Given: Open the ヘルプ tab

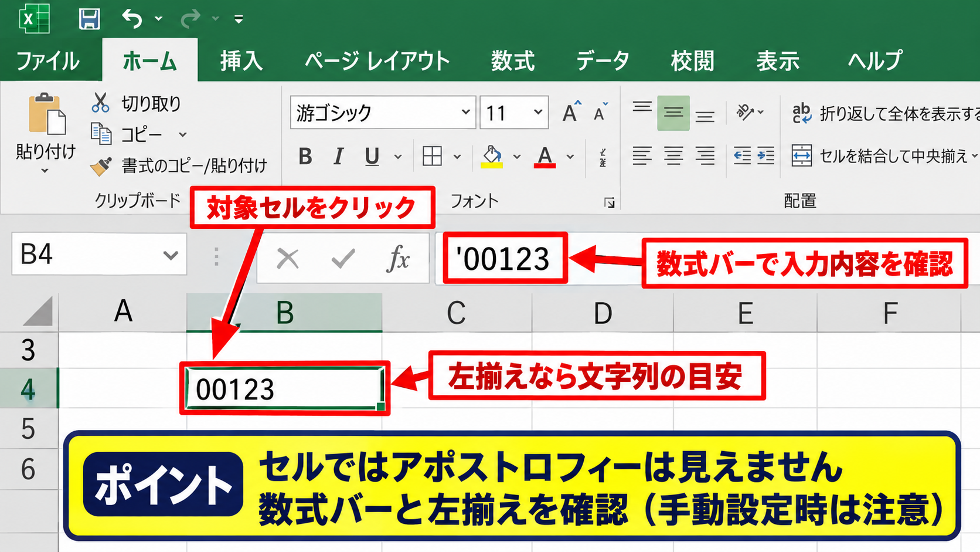Looking at the screenshot, I should pos(875,61).
